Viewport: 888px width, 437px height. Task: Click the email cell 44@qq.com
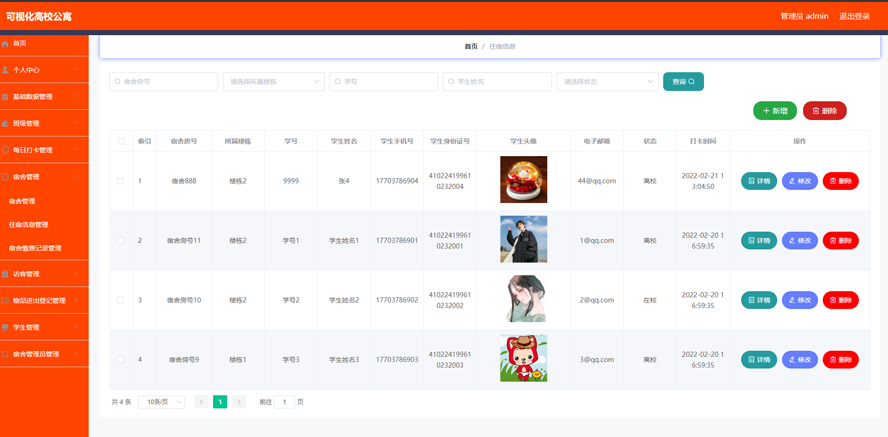tap(597, 181)
